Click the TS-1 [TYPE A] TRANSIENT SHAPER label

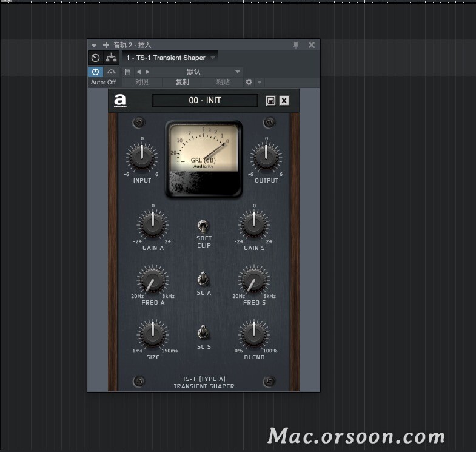tap(204, 382)
